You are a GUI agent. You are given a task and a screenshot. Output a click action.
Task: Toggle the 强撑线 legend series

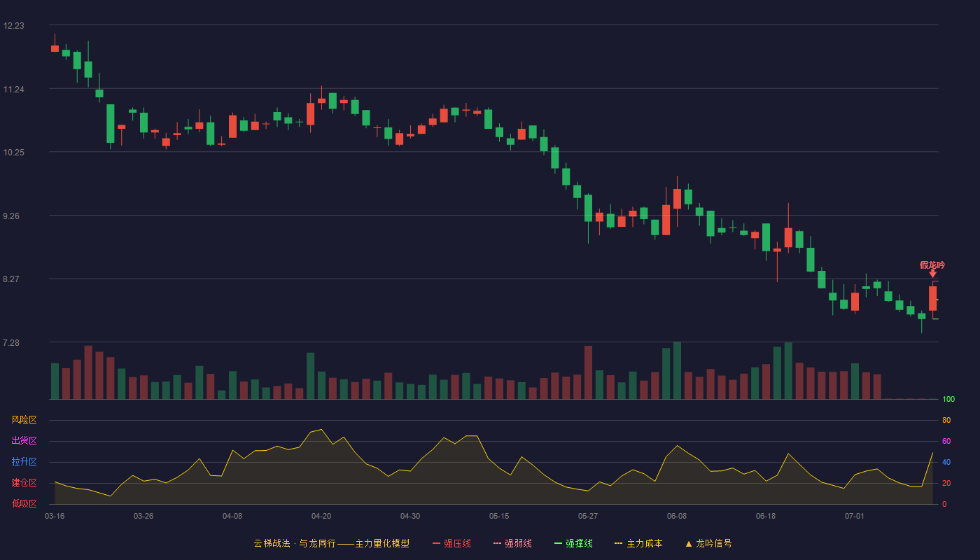573,543
